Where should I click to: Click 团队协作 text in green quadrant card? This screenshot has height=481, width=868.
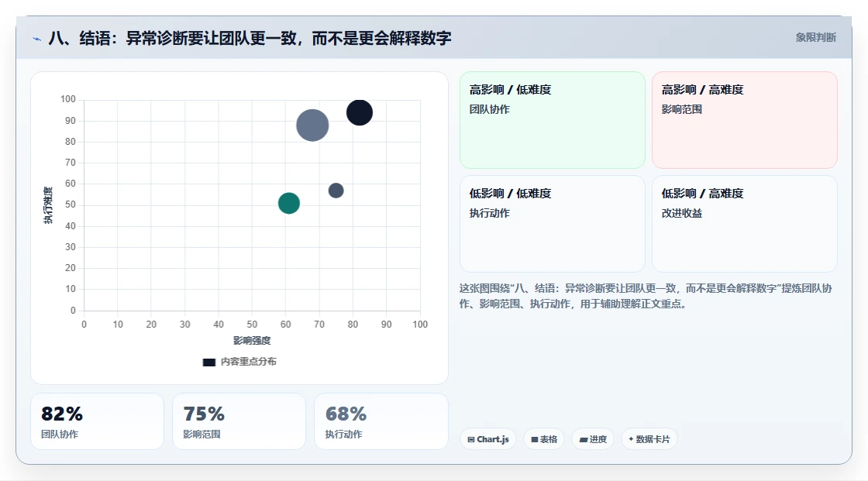tap(489, 109)
